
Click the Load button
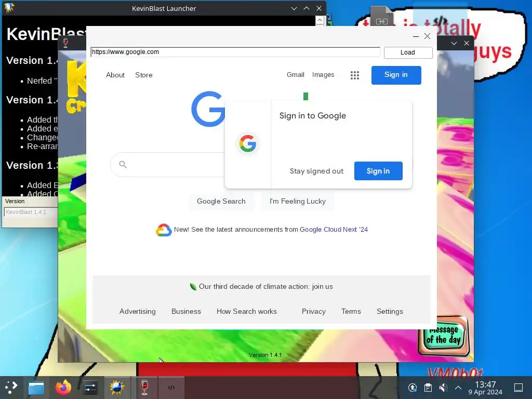408,52
